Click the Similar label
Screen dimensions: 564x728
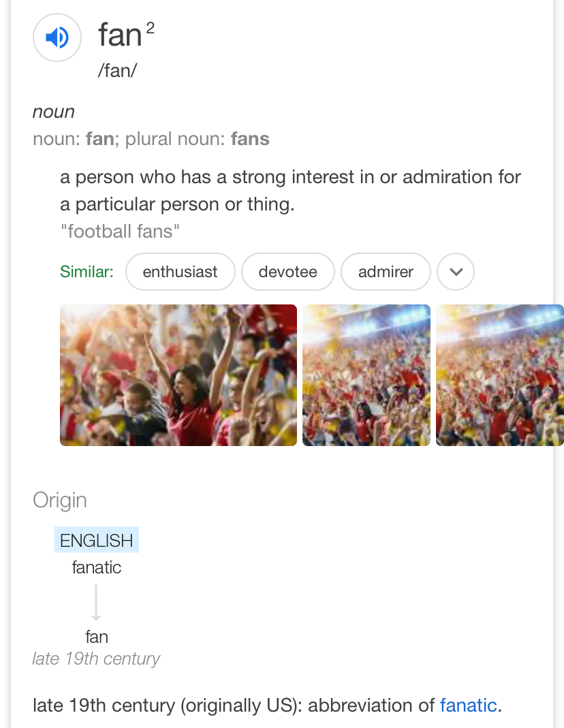click(x=87, y=271)
